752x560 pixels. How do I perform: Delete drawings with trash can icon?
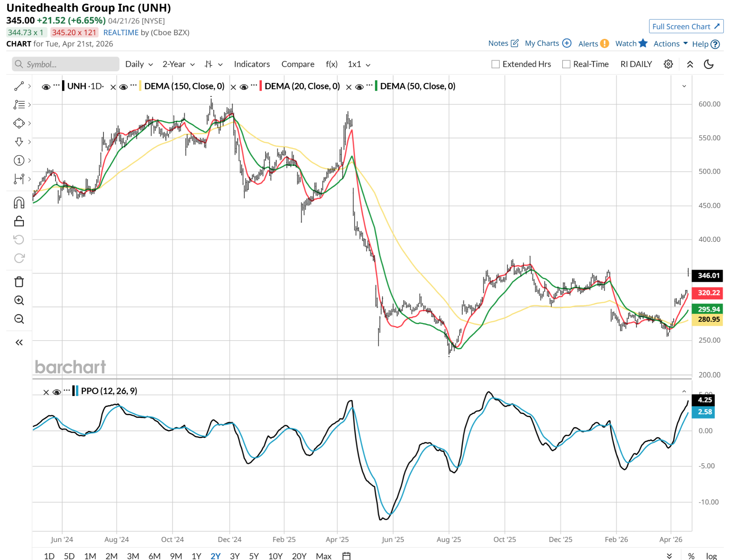click(x=19, y=282)
